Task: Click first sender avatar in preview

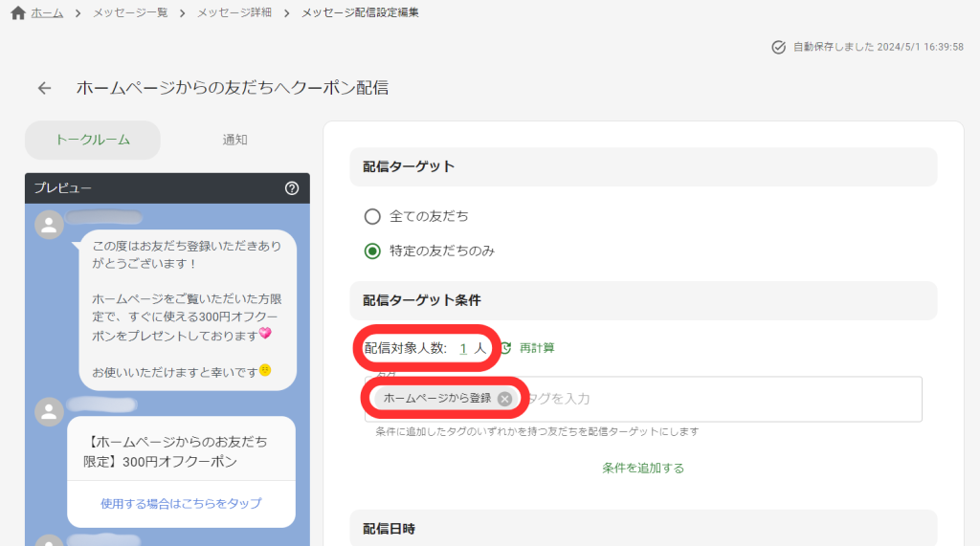Action: tap(49, 225)
